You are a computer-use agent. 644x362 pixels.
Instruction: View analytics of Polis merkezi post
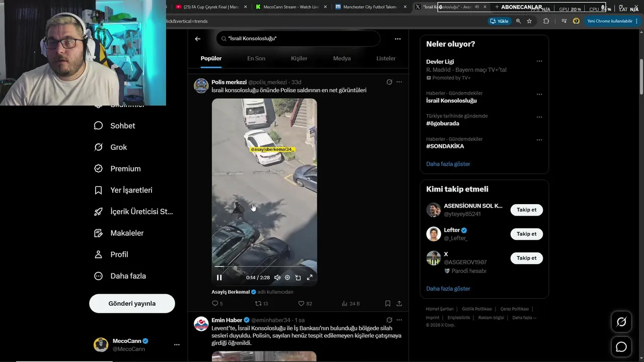click(351, 304)
